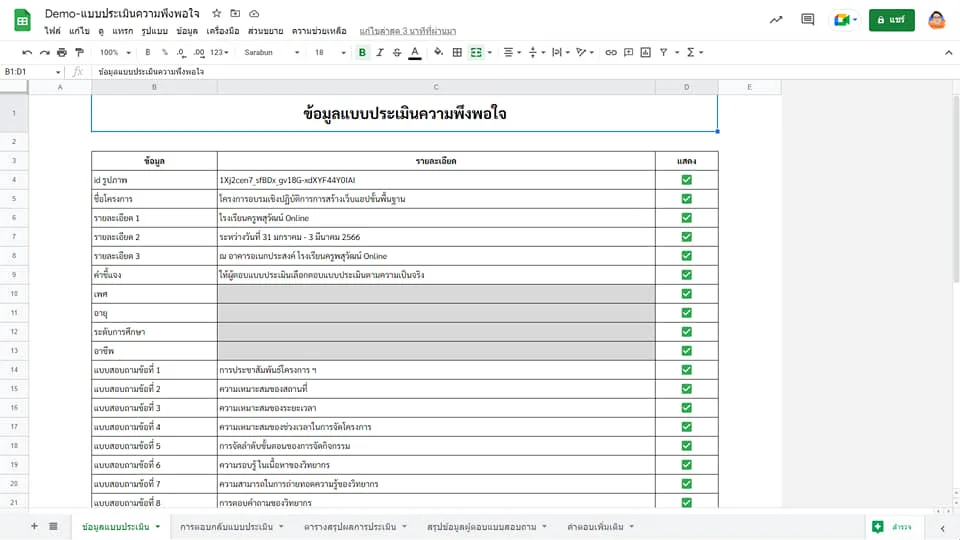Click the สำรวจ explore button
Image resolution: width=960 pixels, height=540 pixels.
893,527
